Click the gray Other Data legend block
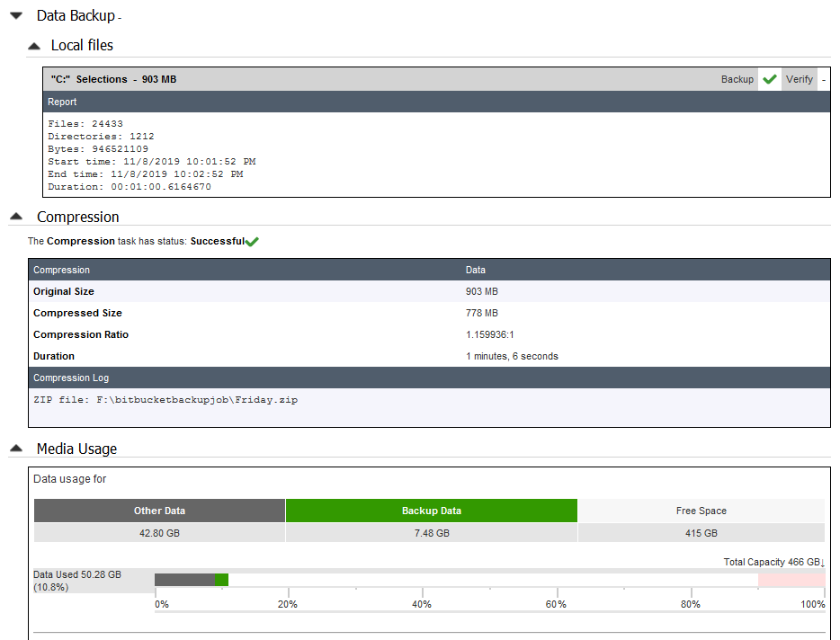 point(159,511)
